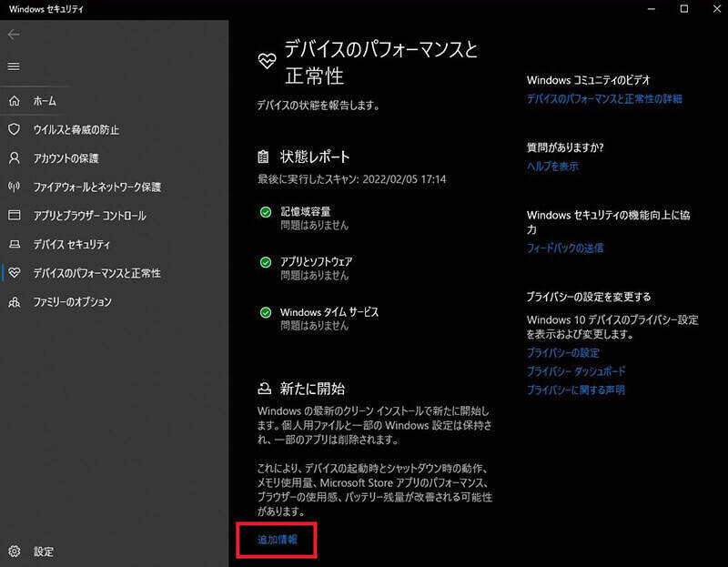Close the Windows セキュリティ window
This screenshot has height=567, width=728.
pyautogui.click(x=717, y=9)
